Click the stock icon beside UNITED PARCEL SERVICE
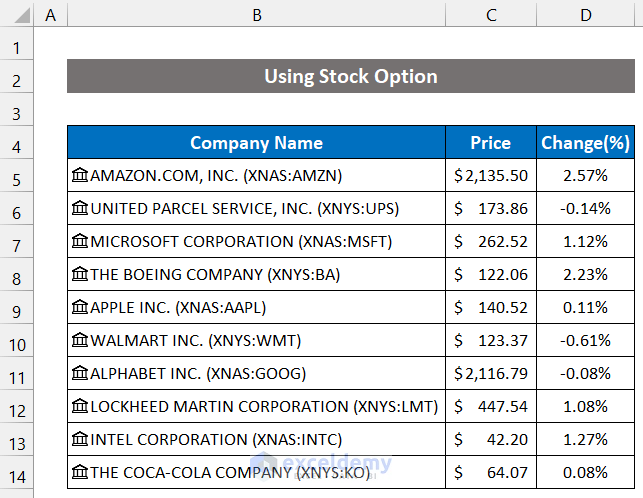This screenshot has width=643, height=498. point(80,209)
